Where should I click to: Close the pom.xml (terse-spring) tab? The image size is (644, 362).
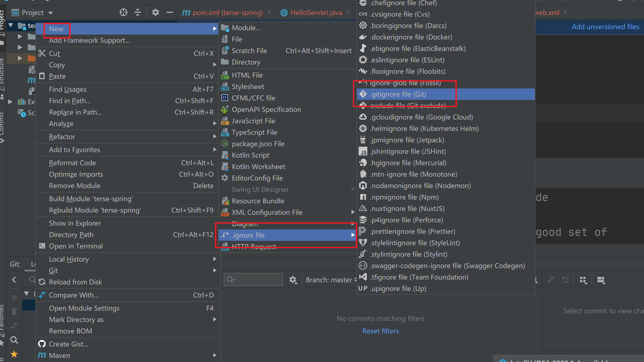point(269,13)
